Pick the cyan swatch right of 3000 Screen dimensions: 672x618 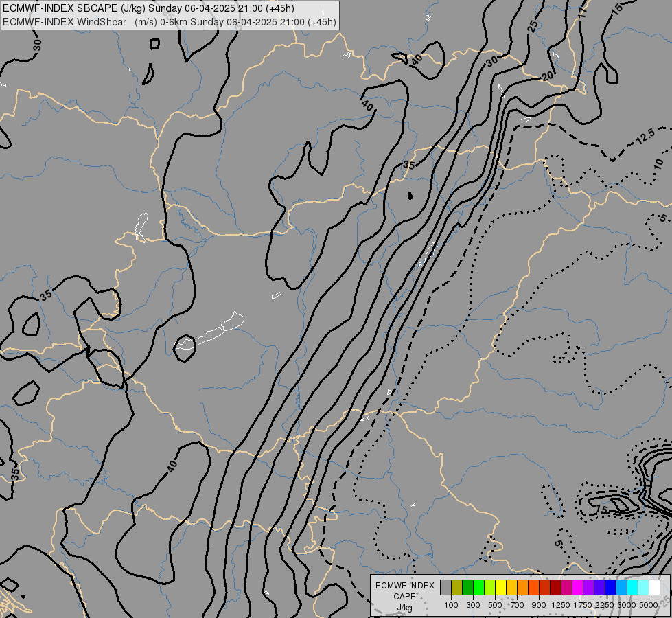tap(632, 588)
